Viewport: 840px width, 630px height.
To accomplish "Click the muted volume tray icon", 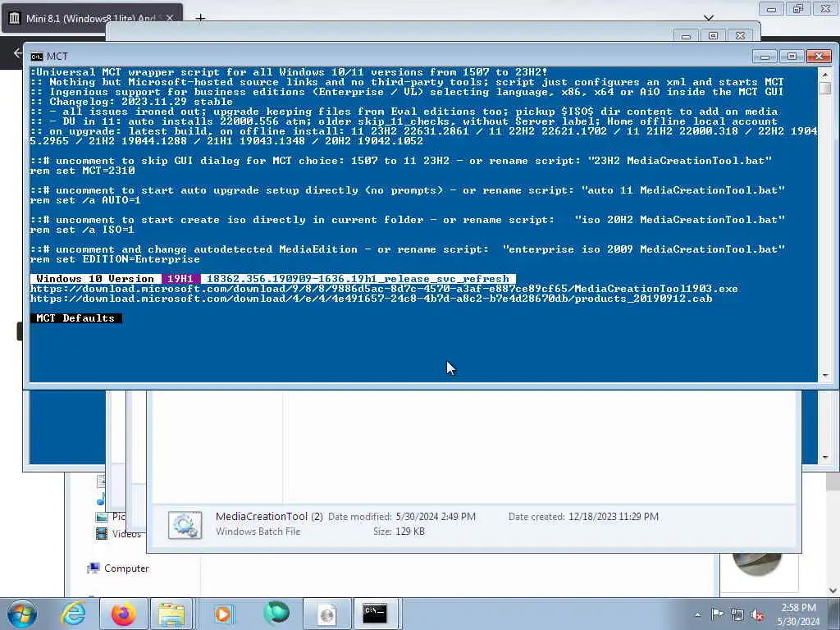I will (757, 615).
